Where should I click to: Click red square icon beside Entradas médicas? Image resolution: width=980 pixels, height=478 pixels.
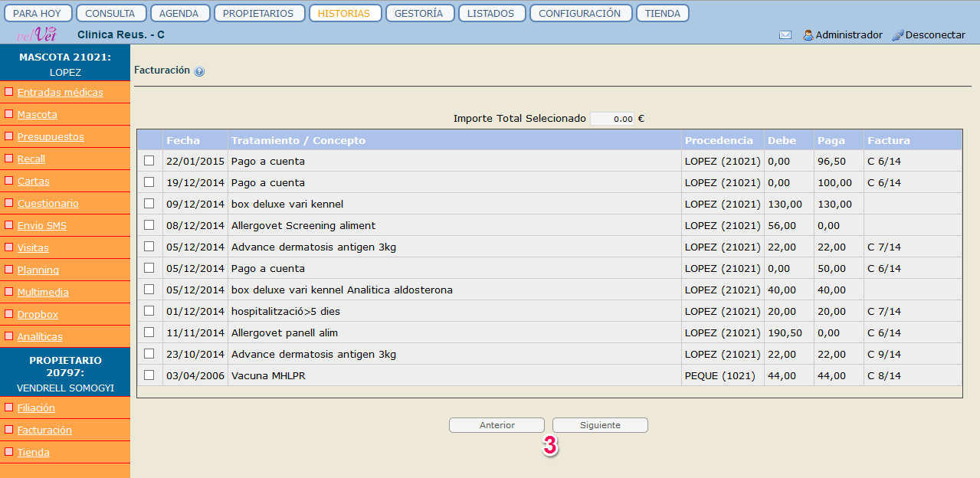tap(9, 92)
